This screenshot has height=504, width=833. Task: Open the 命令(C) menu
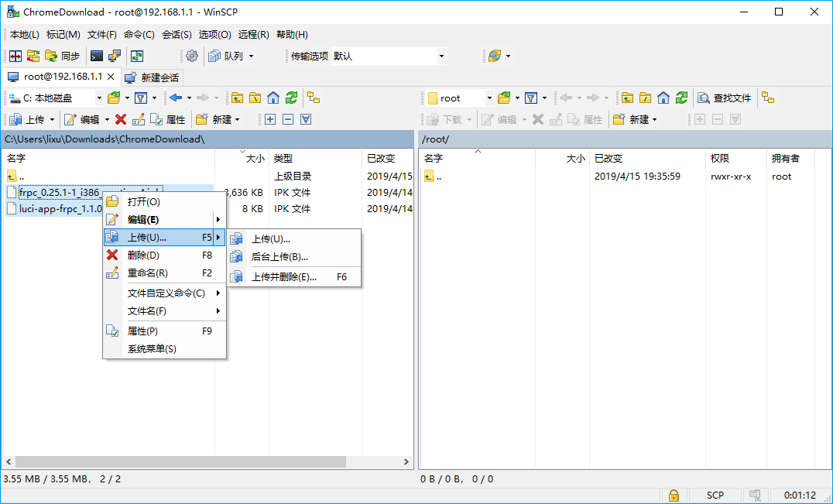tap(139, 35)
